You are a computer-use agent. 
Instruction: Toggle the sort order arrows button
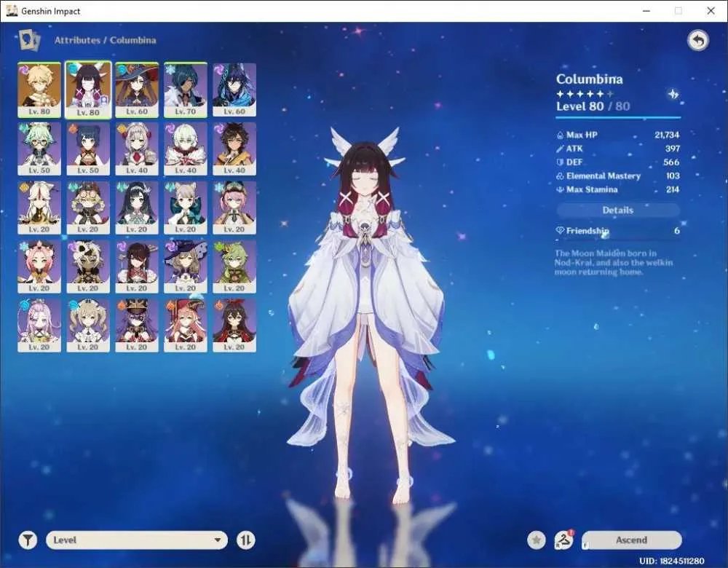pyautogui.click(x=245, y=540)
